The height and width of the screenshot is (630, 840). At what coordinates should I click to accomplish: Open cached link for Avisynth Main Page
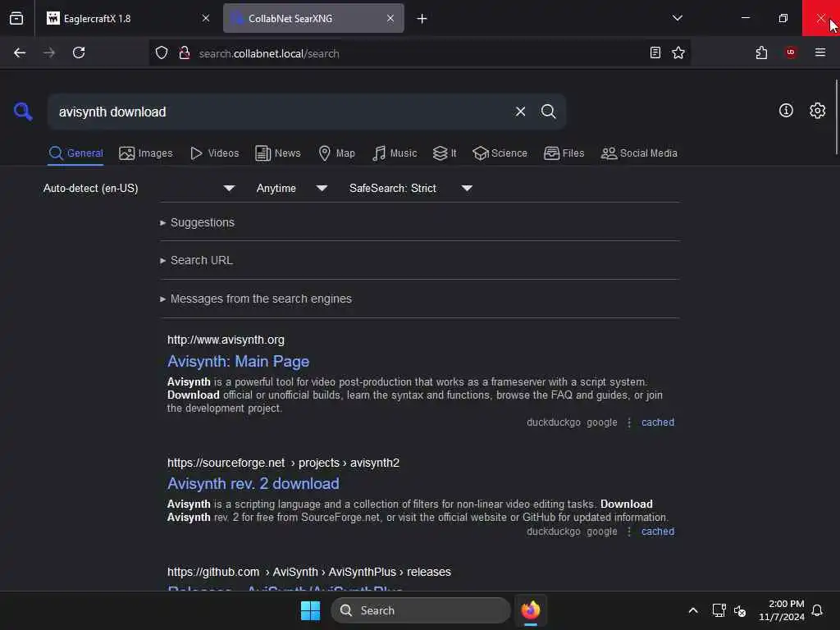[658, 422]
